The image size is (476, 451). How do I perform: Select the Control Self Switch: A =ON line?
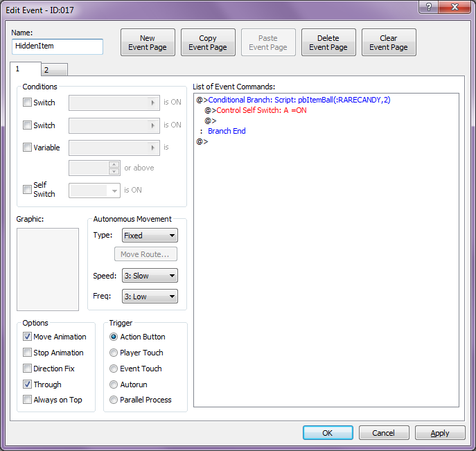(256, 110)
